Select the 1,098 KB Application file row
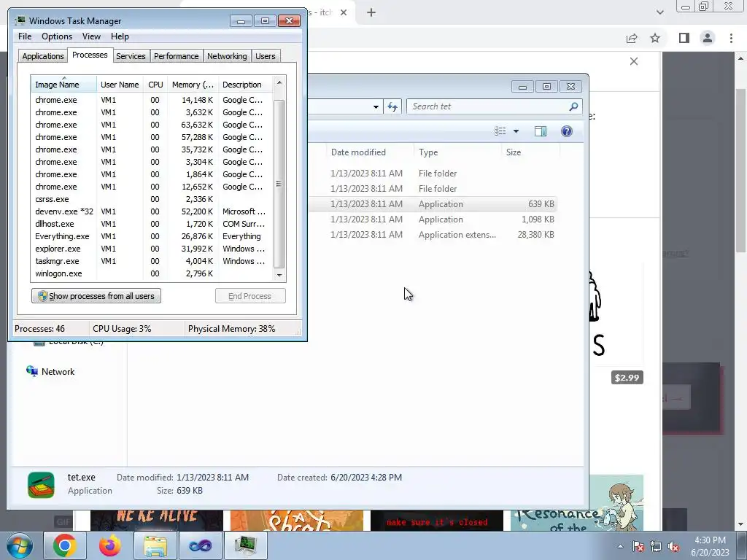 click(x=432, y=219)
